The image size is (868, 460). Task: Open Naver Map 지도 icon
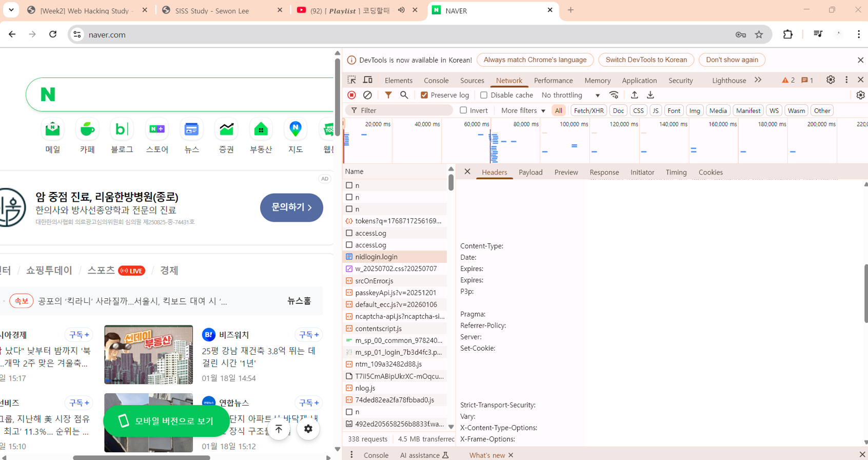pos(295,129)
